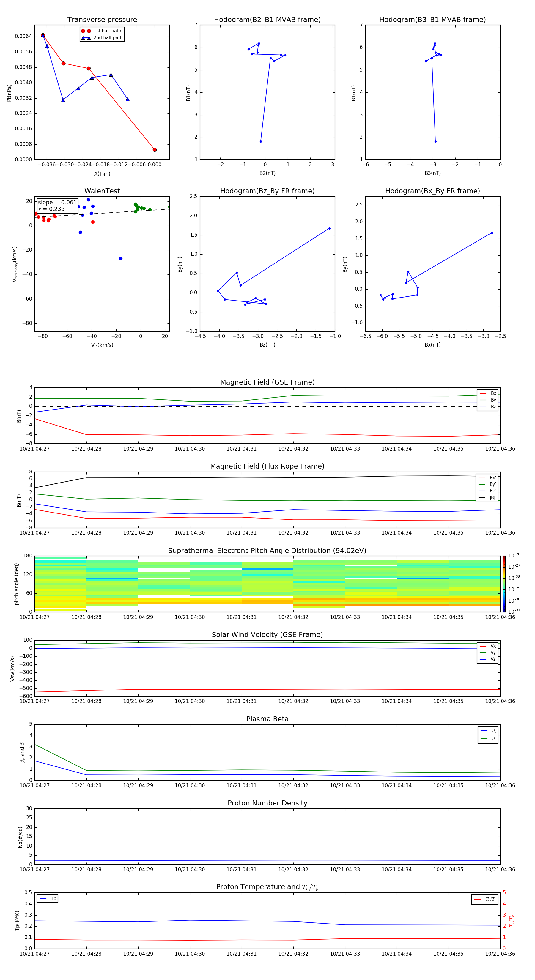Click the 'Bx(nT)' x-axis label
The height and width of the screenshot is (980, 535).
(x=432, y=345)
